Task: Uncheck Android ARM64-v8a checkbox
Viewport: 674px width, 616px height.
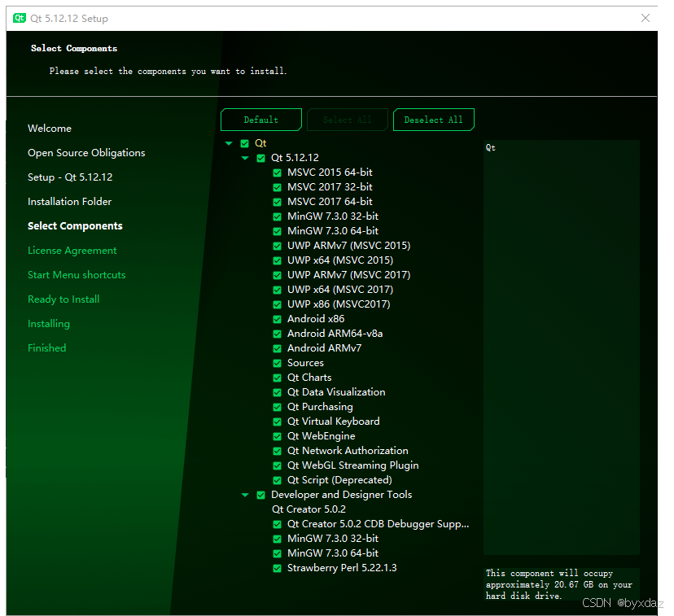Action: (x=278, y=334)
